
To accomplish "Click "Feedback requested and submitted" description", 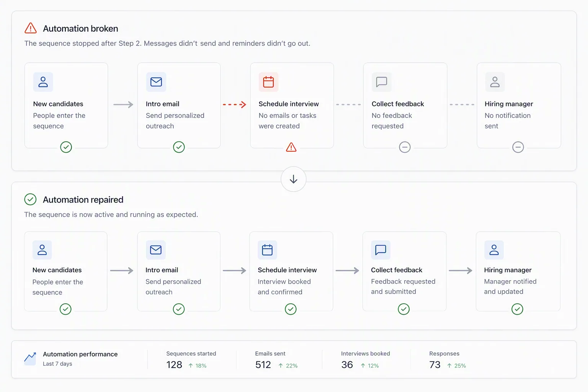I will pyautogui.click(x=403, y=286).
